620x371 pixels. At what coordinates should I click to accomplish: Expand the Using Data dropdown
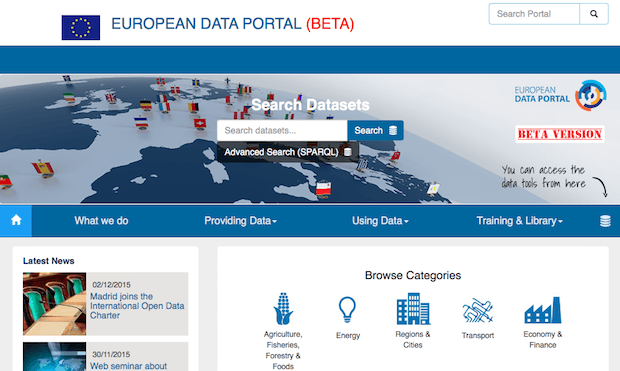click(x=380, y=221)
